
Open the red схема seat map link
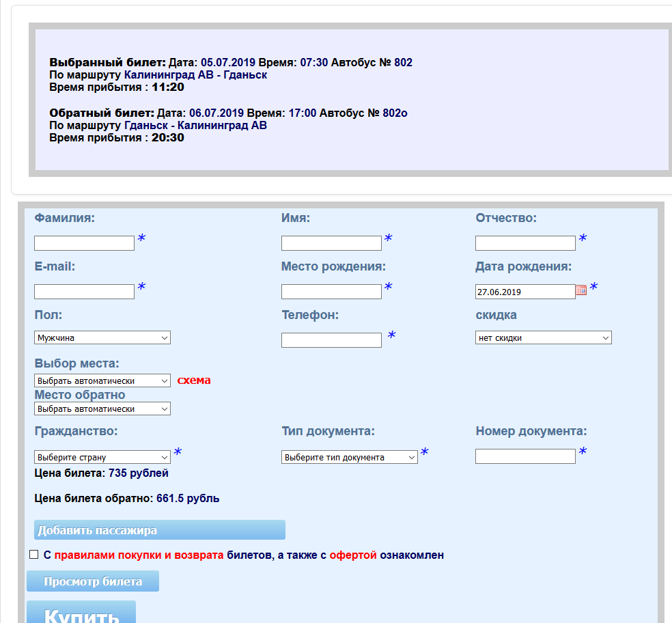pos(194,380)
